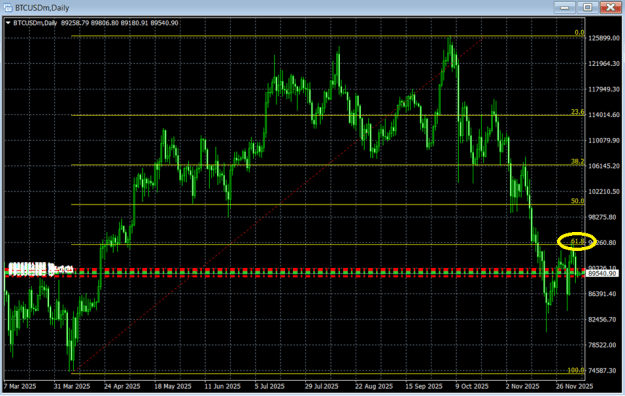Image resolution: width=625 pixels, height=396 pixels.
Task: Click price axis value 74587.30
Action: tap(602, 370)
